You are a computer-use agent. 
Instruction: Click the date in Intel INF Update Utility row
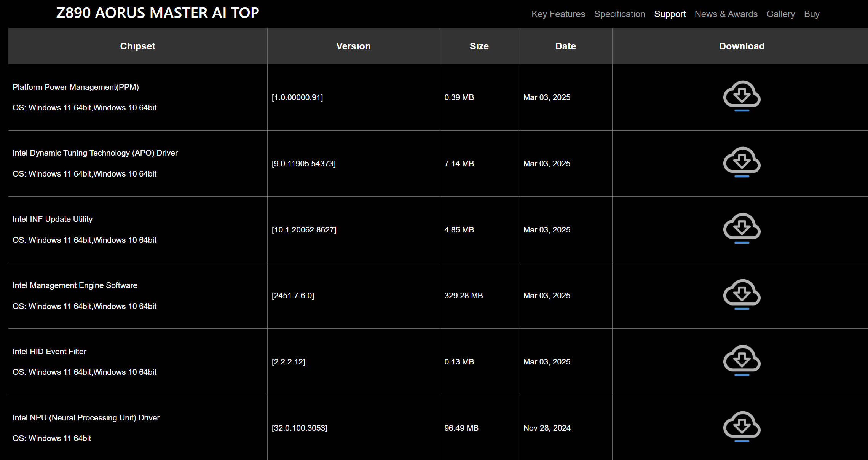pyautogui.click(x=547, y=230)
